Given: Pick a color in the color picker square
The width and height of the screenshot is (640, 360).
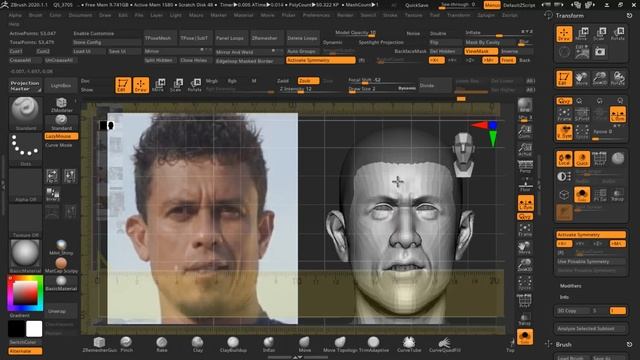Looking at the screenshot, I should point(25,293).
